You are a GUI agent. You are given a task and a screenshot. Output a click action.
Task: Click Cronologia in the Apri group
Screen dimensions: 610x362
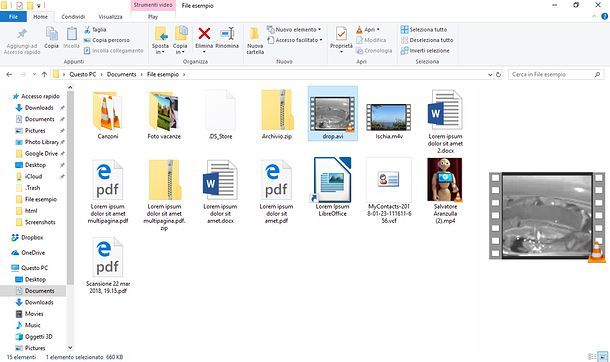pyautogui.click(x=374, y=51)
